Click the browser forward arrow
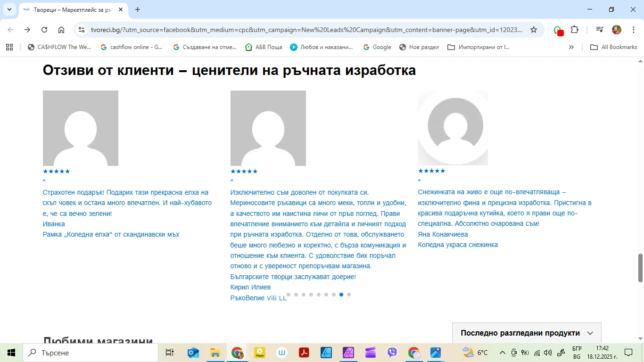The height and width of the screenshot is (362, 644). tap(27, 30)
